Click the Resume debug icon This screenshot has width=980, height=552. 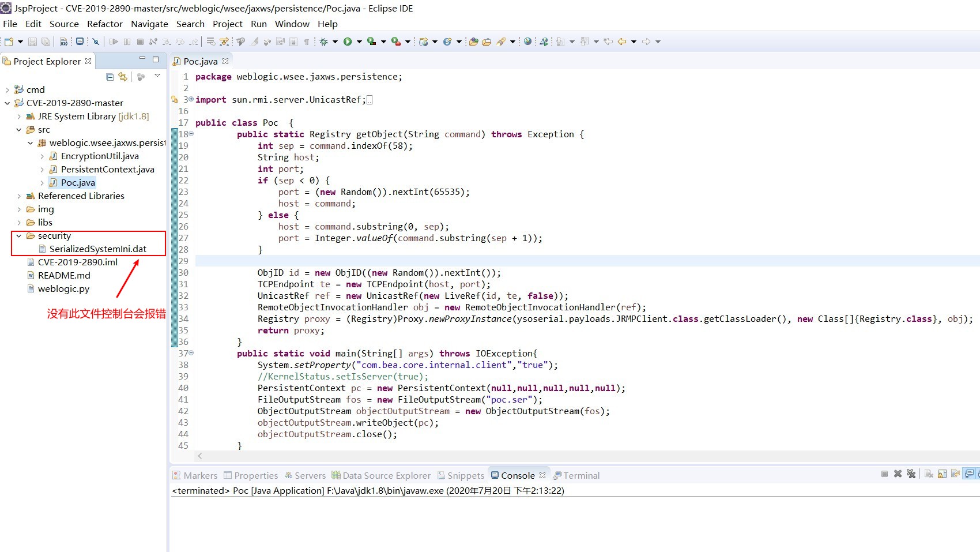click(x=114, y=42)
